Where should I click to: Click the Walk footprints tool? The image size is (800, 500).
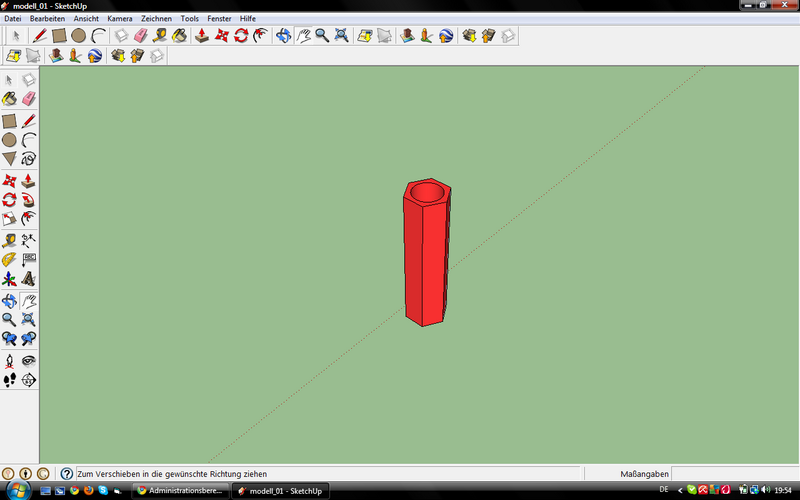click(x=9, y=380)
